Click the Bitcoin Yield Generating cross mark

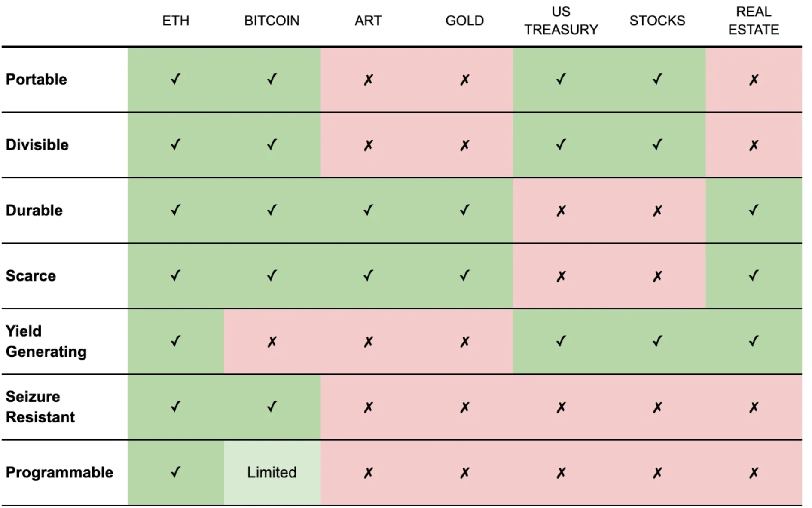tap(272, 342)
